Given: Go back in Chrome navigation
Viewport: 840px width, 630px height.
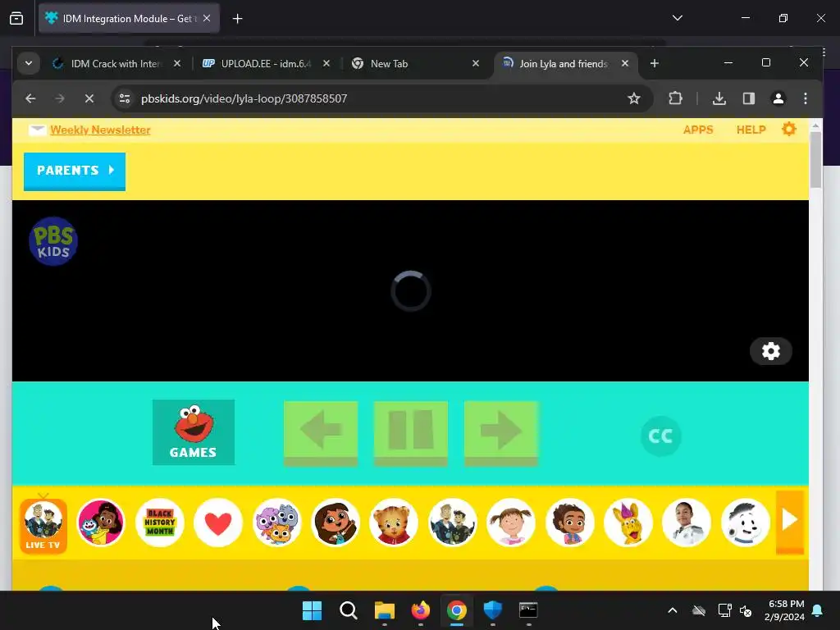Looking at the screenshot, I should click(30, 98).
